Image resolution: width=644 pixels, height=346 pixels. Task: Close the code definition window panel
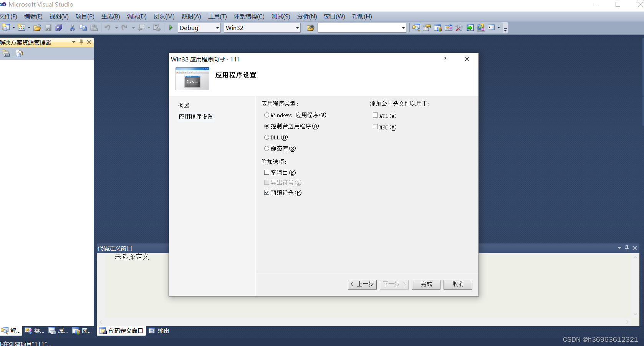coord(635,248)
